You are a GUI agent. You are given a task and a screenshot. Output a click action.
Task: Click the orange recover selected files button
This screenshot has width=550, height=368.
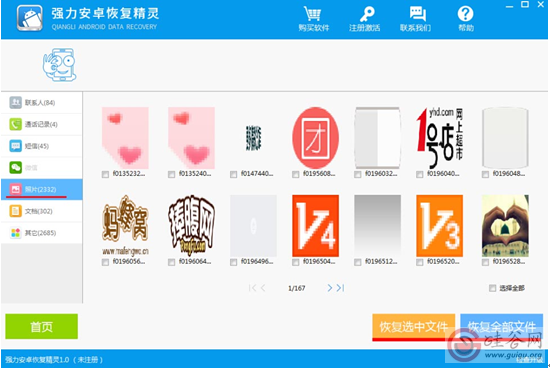[414, 327]
